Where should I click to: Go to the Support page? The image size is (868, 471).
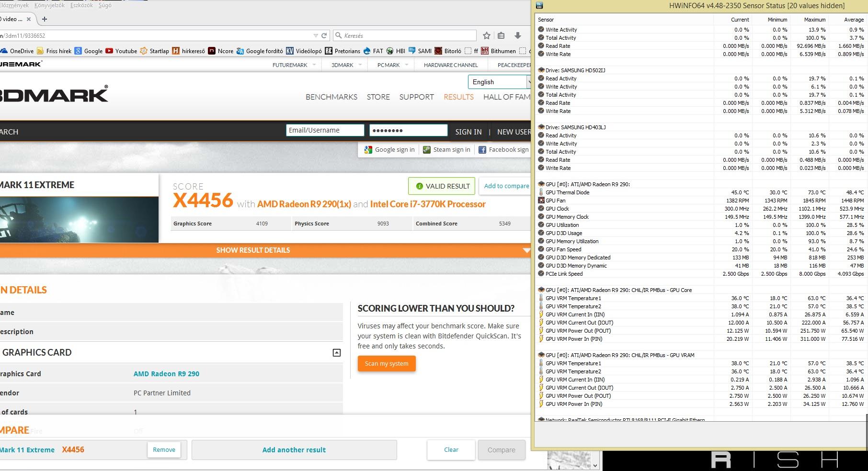coord(417,97)
